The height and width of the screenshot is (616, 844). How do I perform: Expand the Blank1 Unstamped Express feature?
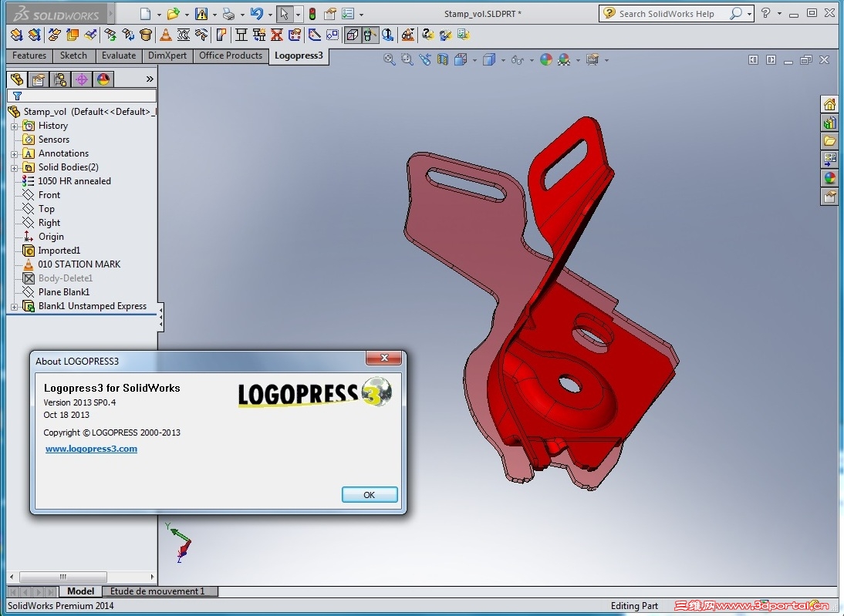(14, 307)
